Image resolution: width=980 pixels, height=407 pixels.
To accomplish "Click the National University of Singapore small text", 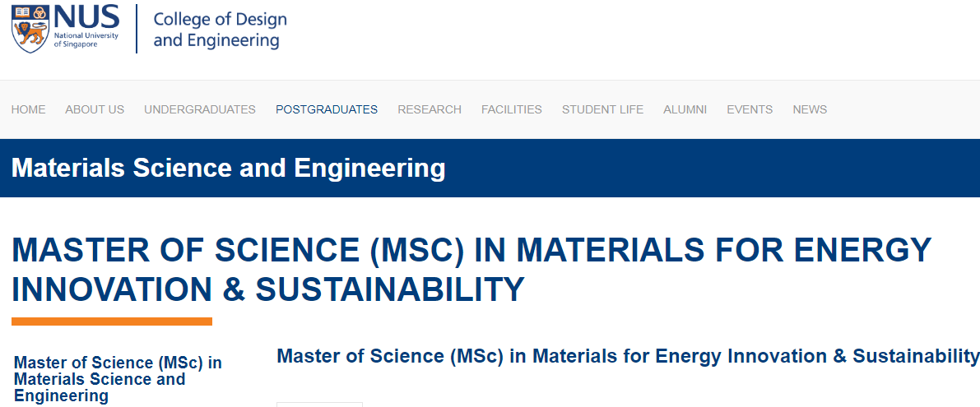I will click(86, 40).
